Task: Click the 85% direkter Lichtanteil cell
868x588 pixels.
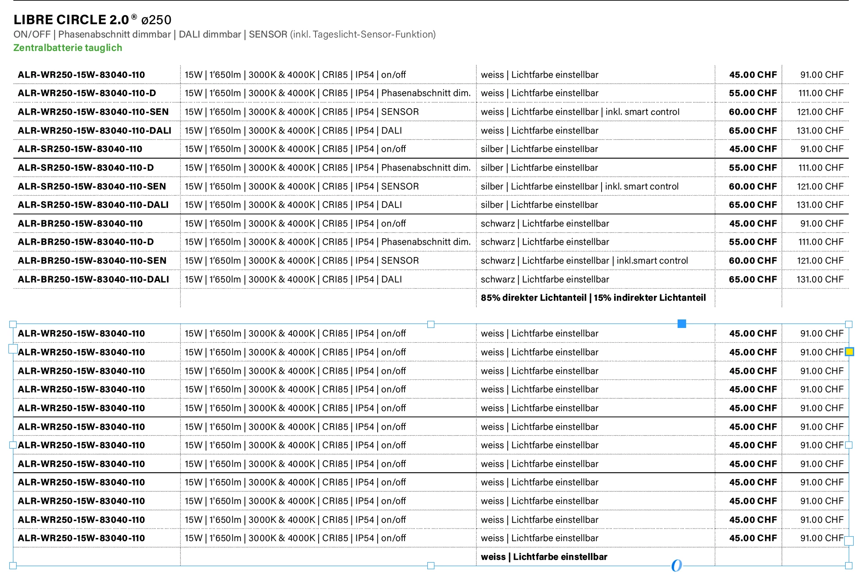Action: [593, 298]
